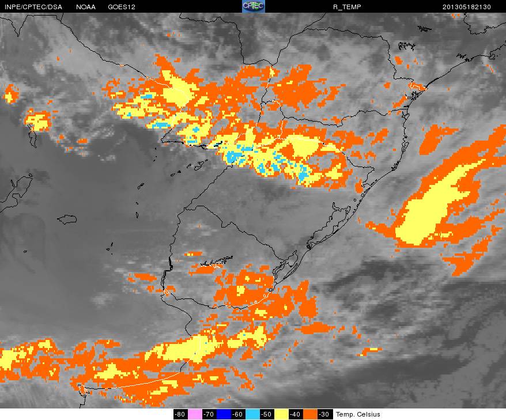Click the yellow -50 to -40 legend swatch
This screenshot has width=506, height=420.
[x=281, y=414]
